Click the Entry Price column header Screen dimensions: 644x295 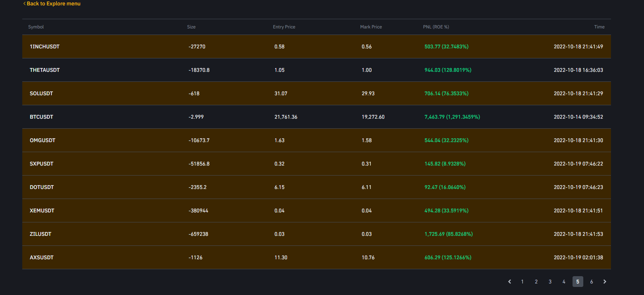(284, 27)
